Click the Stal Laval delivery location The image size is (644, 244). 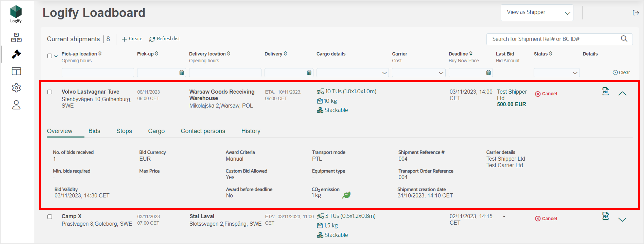[202, 216]
